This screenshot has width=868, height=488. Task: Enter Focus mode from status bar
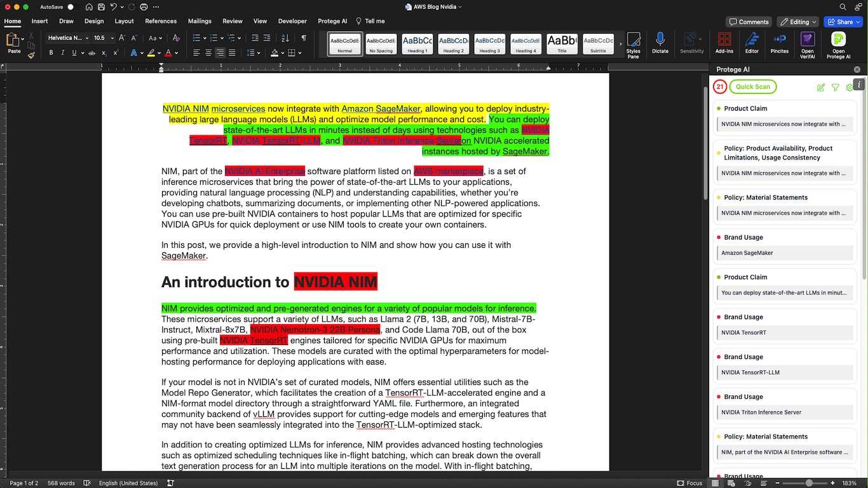[x=690, y=483]
